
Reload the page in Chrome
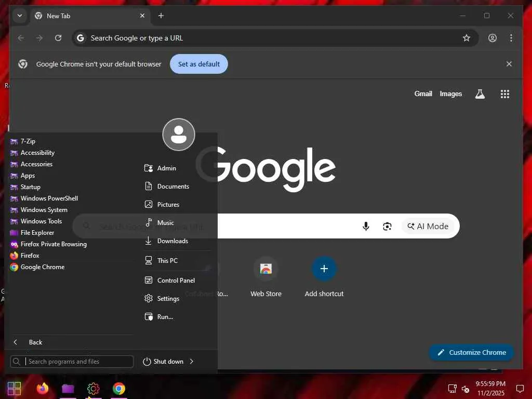click(x=58, y=38)
